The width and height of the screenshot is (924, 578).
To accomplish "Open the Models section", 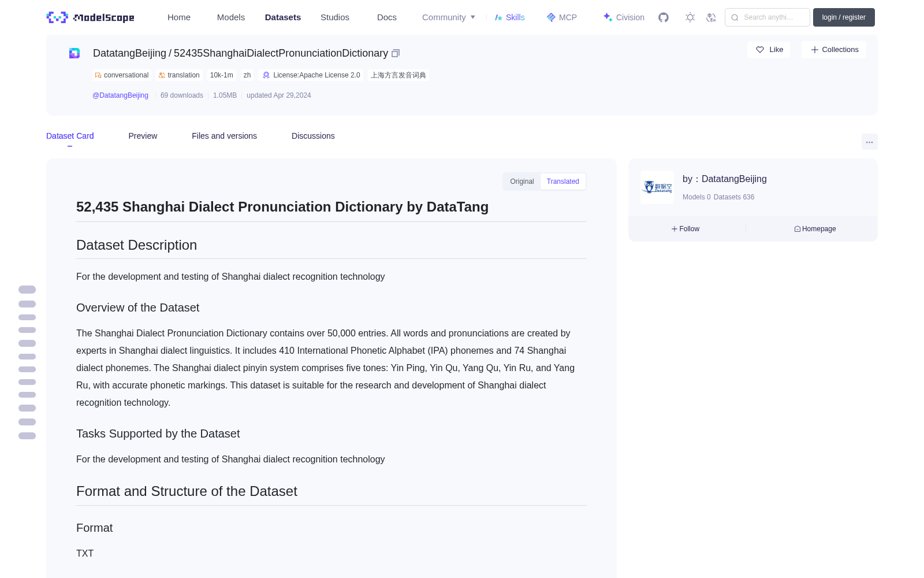I will [x=231, y=17].
